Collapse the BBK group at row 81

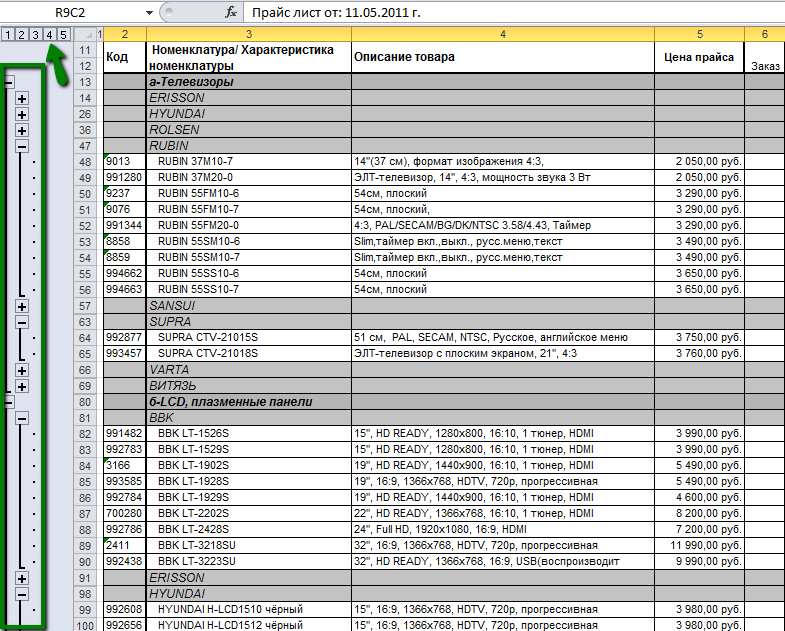click(22, 419)
